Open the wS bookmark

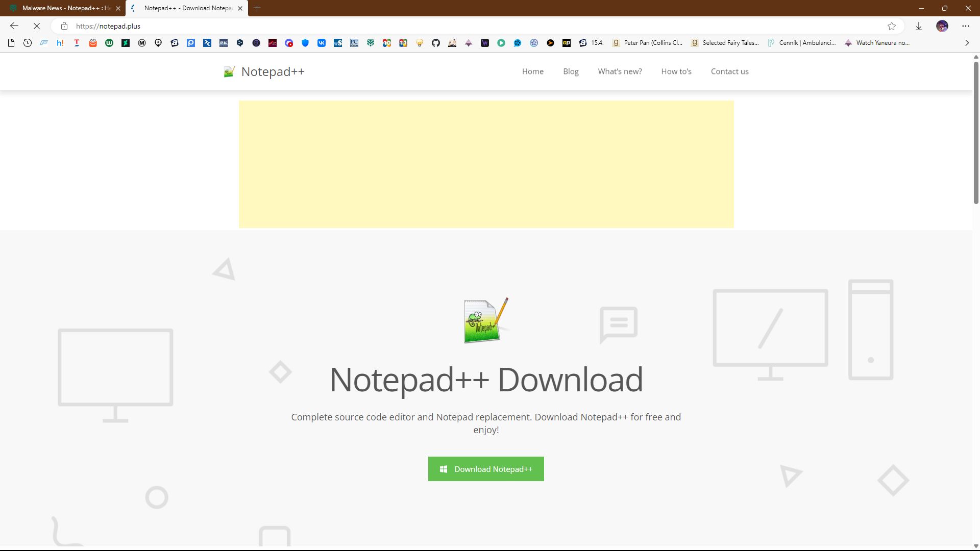coord(338,43)
